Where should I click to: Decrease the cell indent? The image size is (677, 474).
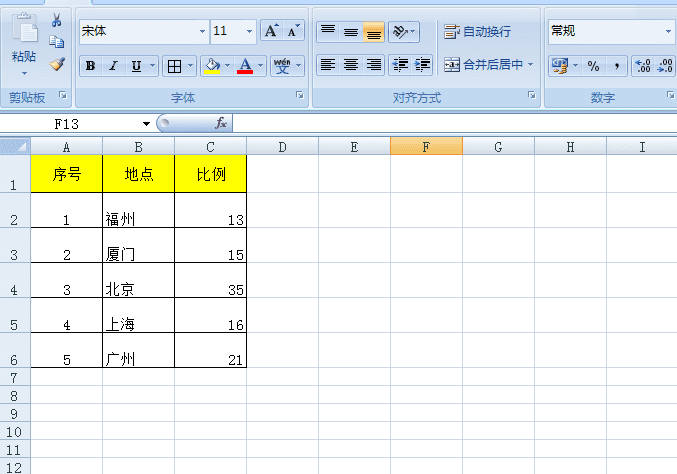pyautogui.click(x=400, y=65)
